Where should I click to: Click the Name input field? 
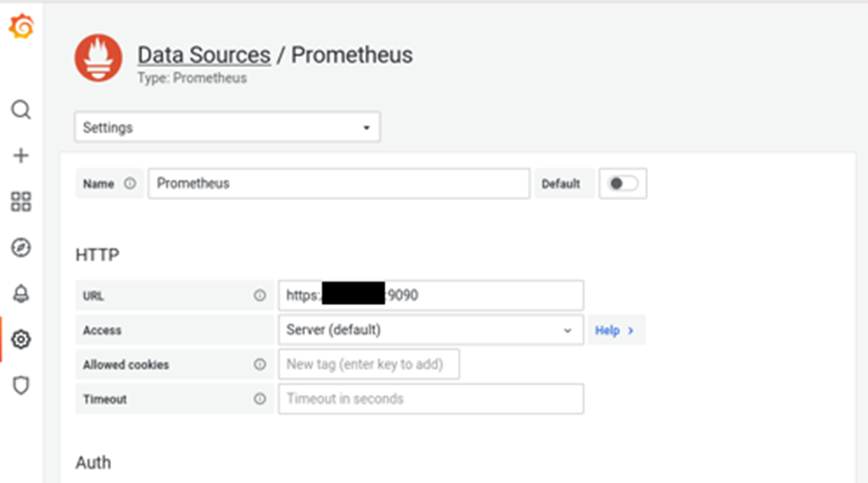coord(339,184)
